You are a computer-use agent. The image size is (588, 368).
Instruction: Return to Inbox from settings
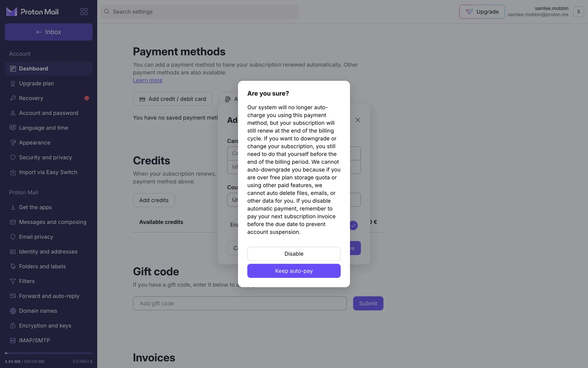pyautogui.click(x=48, y=32)
